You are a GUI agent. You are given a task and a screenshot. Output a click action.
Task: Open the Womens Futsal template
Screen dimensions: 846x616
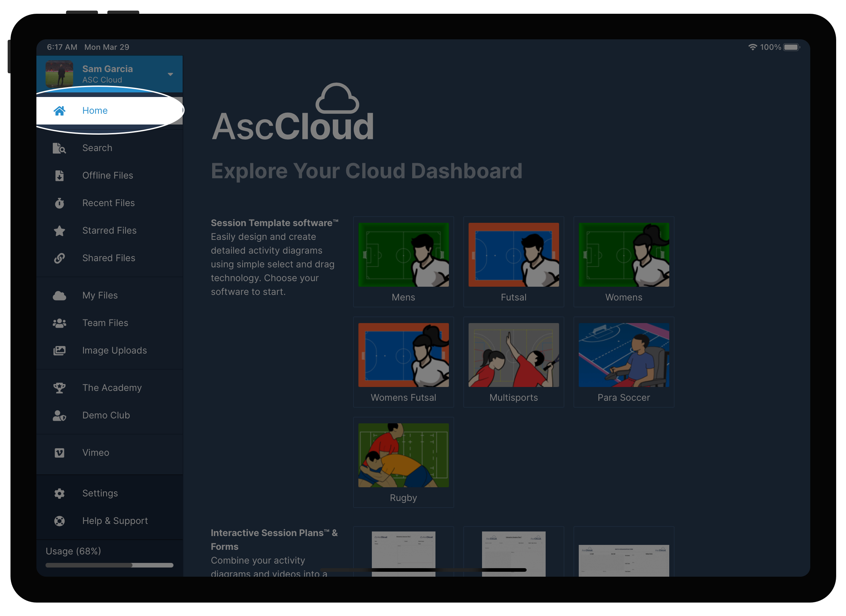pyautogui.click(x=403, y=362)
